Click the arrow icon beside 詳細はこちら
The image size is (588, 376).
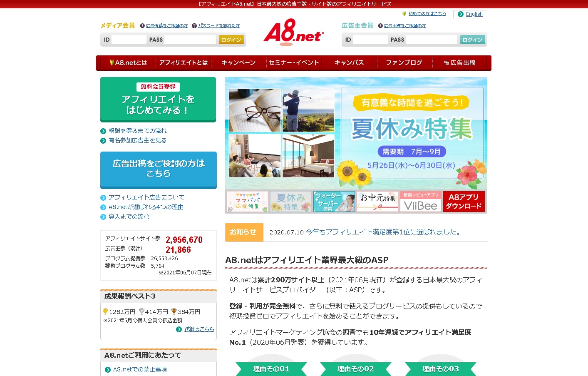[179, 329]
